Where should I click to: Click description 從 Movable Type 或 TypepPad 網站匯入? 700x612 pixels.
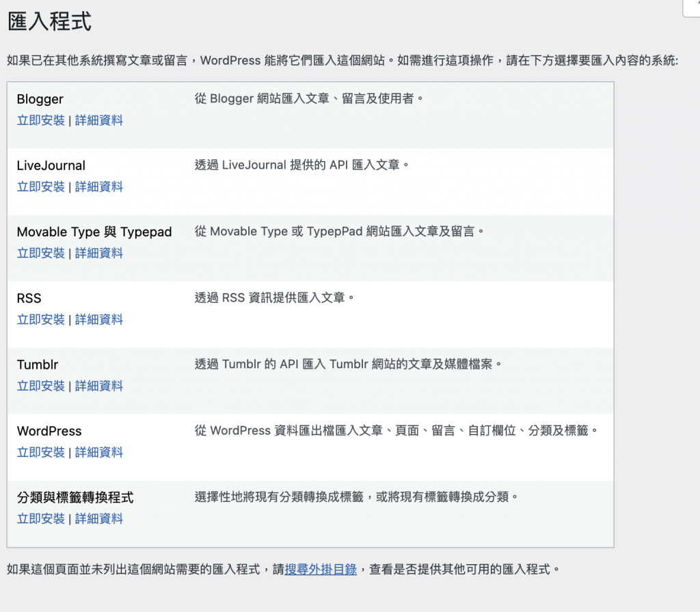point(339,232)
